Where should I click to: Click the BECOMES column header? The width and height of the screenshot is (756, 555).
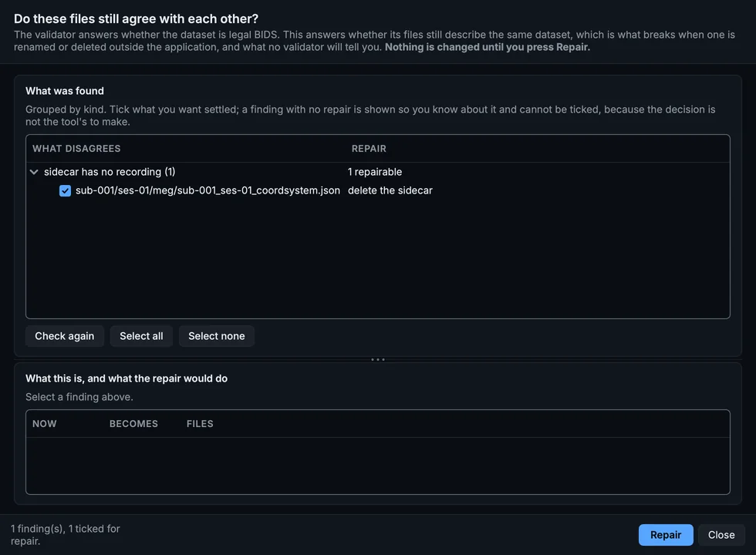click(133, 423)
